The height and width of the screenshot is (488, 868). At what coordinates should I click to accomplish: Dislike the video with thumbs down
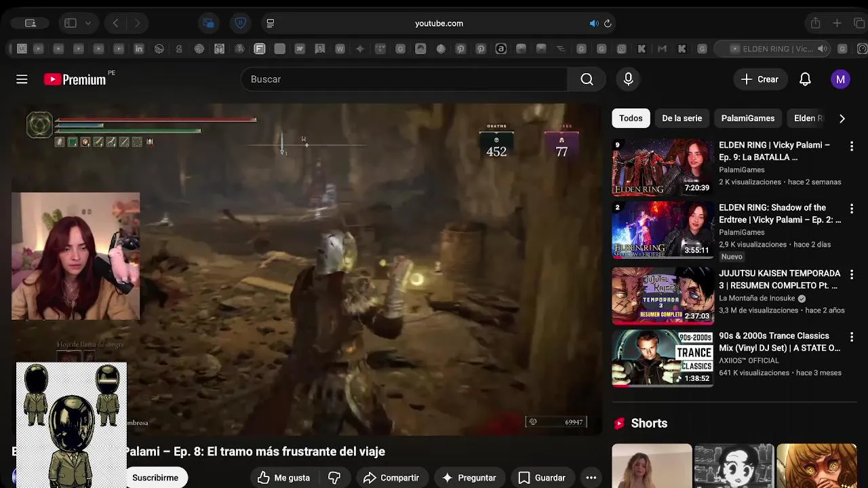pyautogui.click(x=334, y=478)
